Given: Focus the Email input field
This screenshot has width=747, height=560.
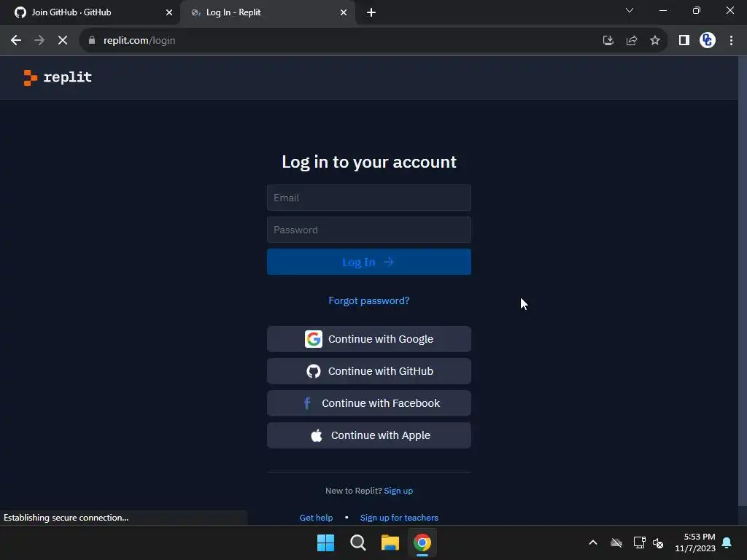Looking at the screenshot, I should [x=368, y=198].
